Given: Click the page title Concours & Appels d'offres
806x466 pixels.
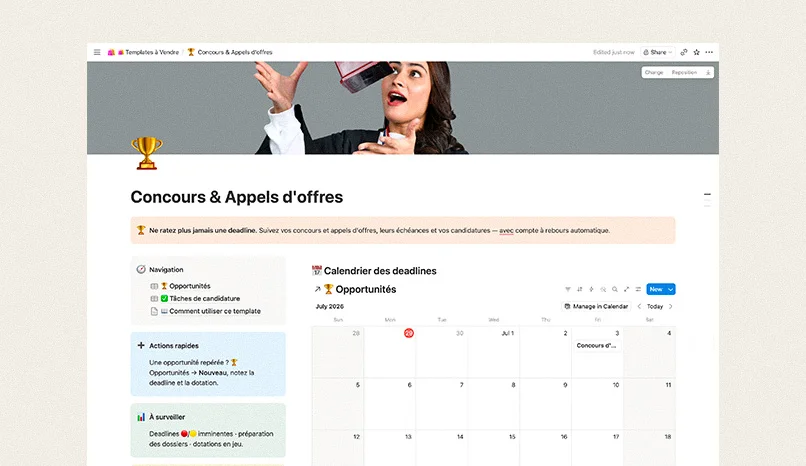Looking at the screenshot, I should coord(236,197).
